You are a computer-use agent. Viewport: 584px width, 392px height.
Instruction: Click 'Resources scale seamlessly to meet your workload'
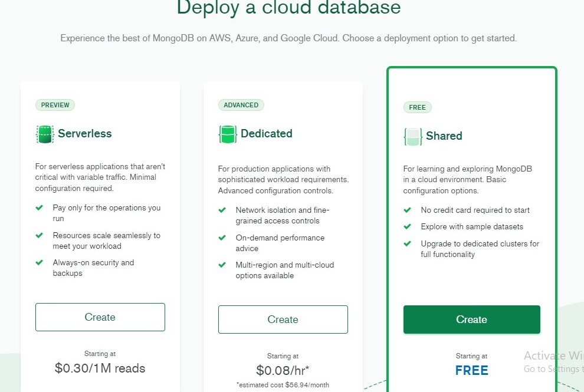107,241
